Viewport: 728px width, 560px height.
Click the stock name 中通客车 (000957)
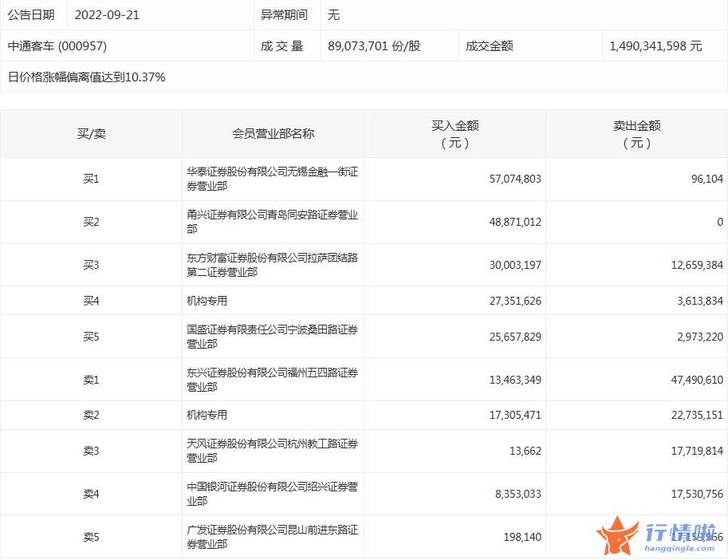point(57,46)
